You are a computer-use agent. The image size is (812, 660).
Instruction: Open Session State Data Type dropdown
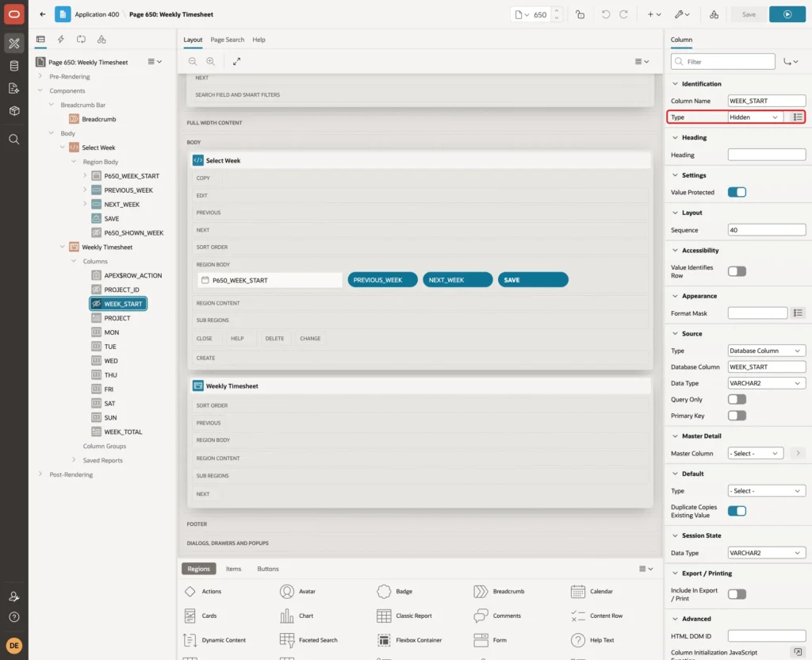(767, 553)
